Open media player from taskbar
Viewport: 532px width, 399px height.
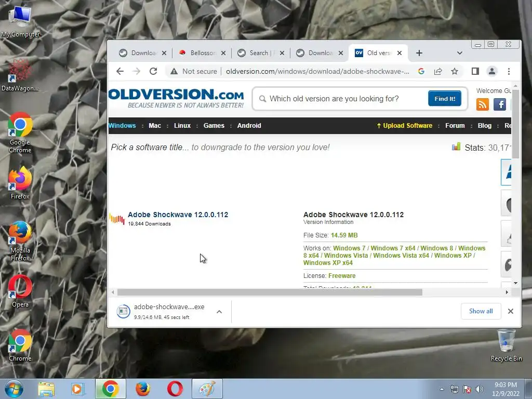(x=77, y=389)
